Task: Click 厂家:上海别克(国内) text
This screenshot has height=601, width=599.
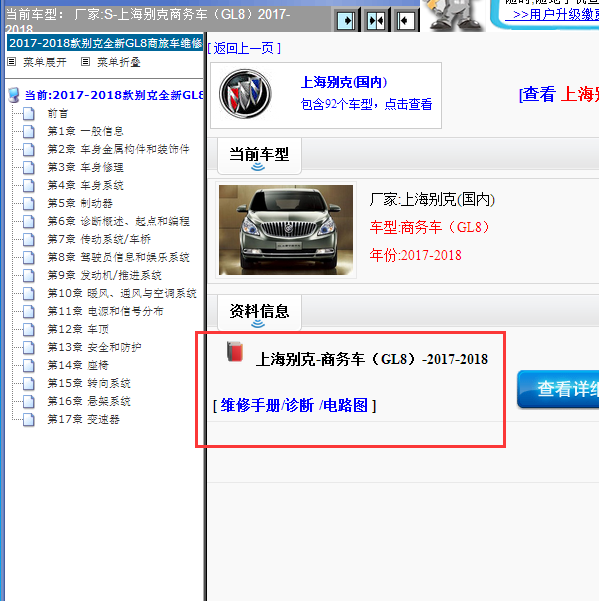Action: (432, 200)
